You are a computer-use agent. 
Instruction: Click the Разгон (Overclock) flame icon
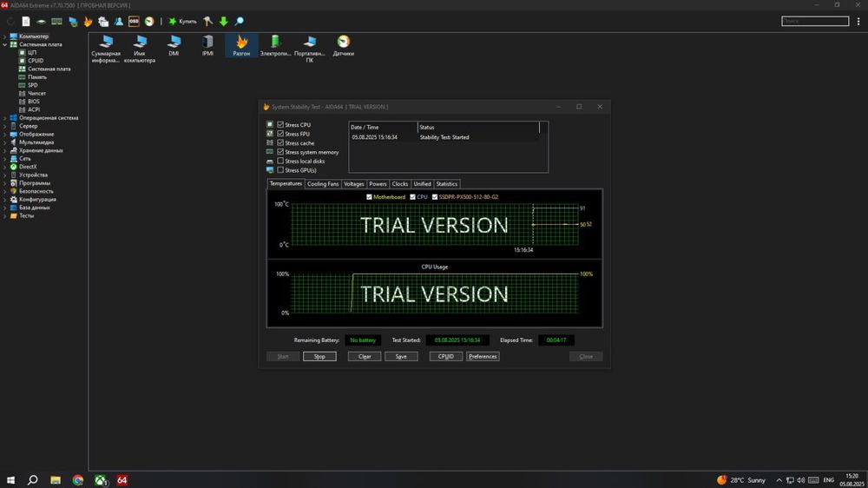pyautogui.click(x=241, y=42)
